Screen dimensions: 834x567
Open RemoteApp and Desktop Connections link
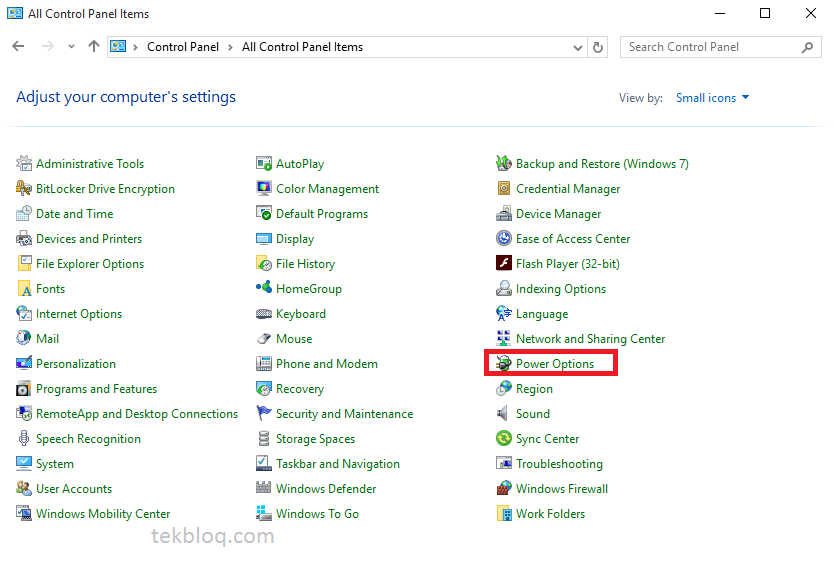[137, 414]
